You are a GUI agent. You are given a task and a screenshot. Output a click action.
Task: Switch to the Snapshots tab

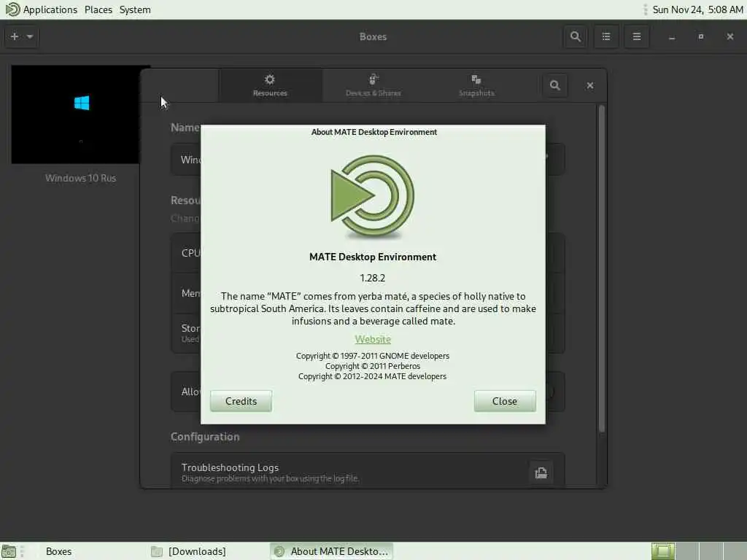point(476,86)
